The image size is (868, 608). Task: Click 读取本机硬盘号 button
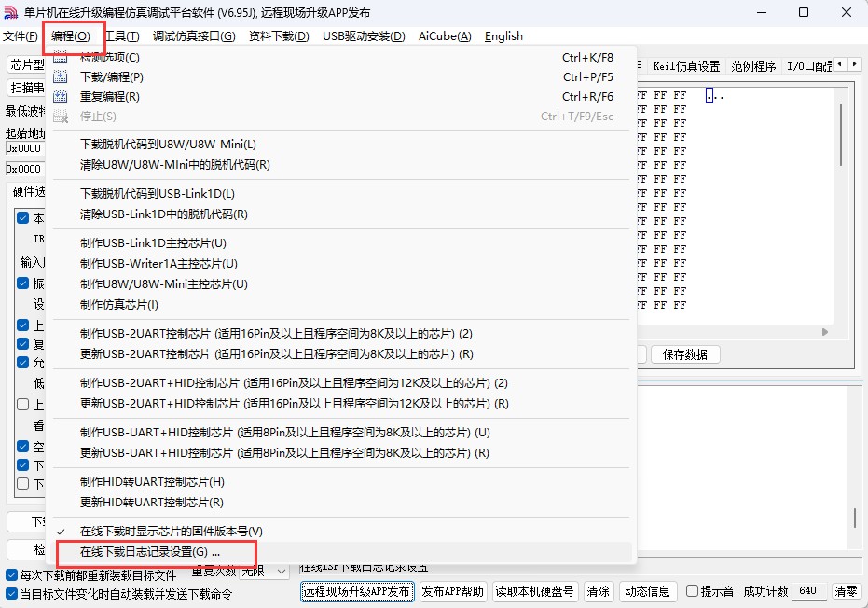pos(535,591)
